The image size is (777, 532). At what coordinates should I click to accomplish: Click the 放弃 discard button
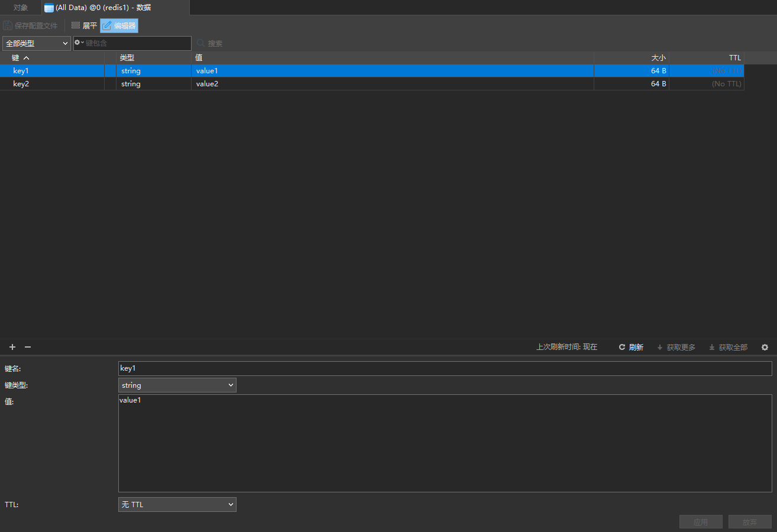point(750,522)
